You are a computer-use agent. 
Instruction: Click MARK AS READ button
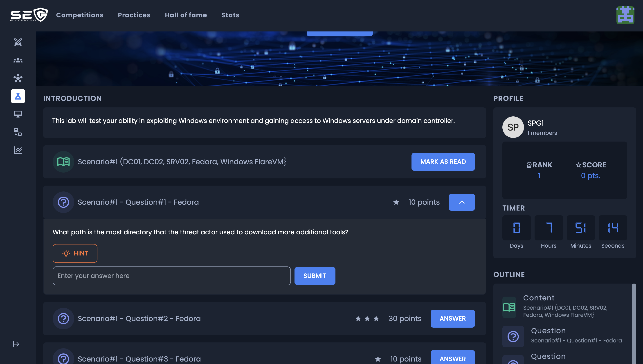point(443,162)
